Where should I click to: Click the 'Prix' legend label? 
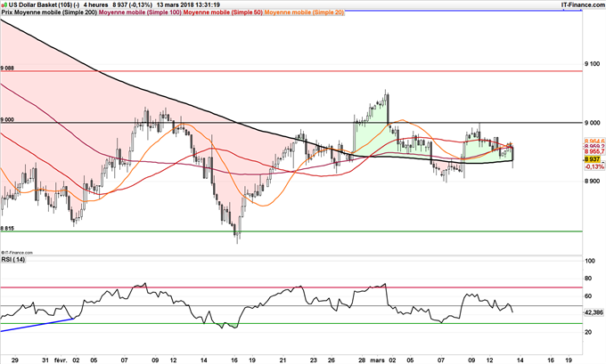[6, 12]
